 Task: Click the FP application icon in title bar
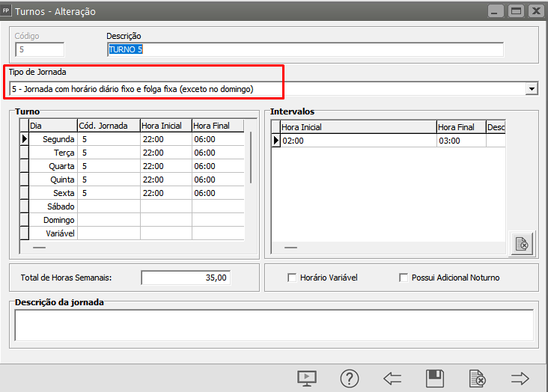(x=7, y=11)
